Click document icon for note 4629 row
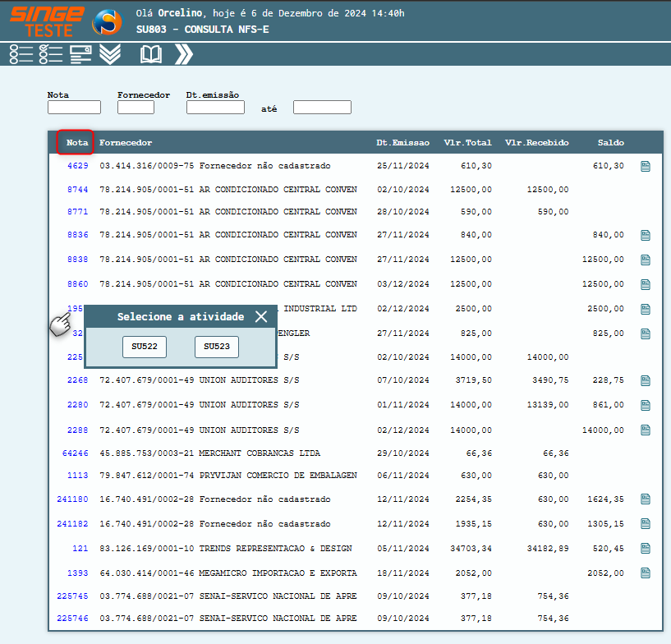This screenshot has width=671, height=644. click(x=646, y=166)
